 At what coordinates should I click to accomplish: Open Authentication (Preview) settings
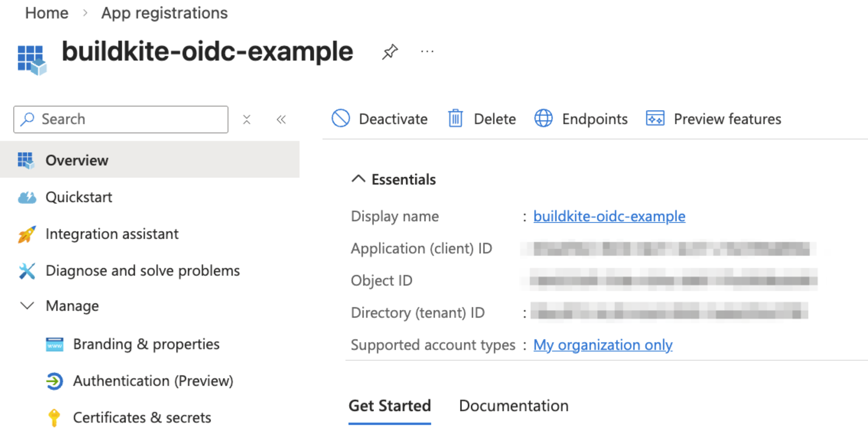(x=153, y=381)
